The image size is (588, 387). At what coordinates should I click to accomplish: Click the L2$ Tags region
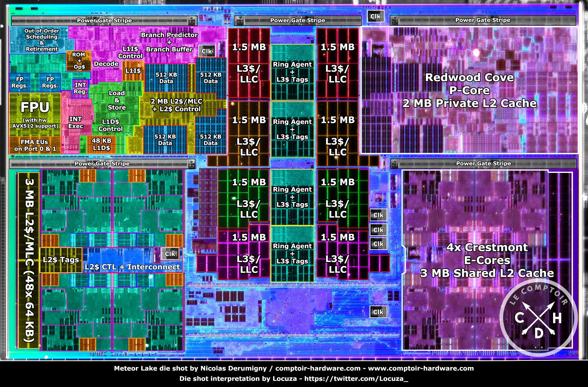61,260
